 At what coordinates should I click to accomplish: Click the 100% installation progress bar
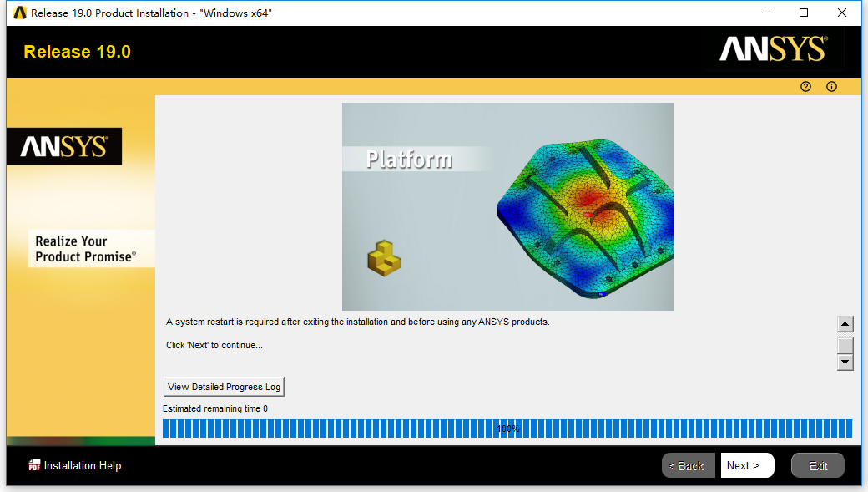click(x=507, y=429)
